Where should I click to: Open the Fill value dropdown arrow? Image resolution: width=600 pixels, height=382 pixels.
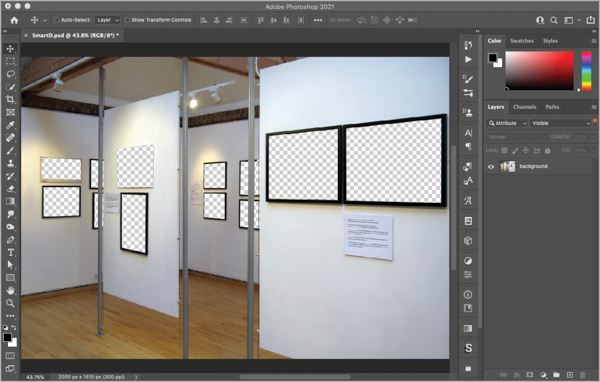coord(593,150)
